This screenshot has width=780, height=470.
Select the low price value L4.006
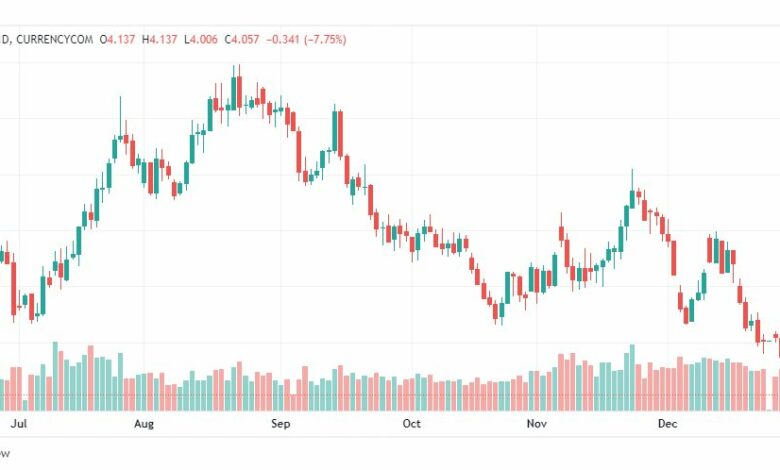point(201,39)
